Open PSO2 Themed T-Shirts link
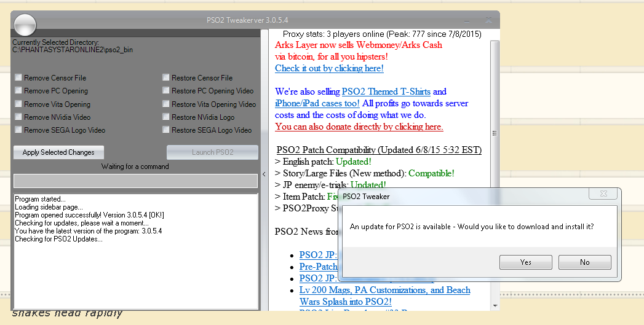Screen dimensions: 644x325 click(386, 92)
